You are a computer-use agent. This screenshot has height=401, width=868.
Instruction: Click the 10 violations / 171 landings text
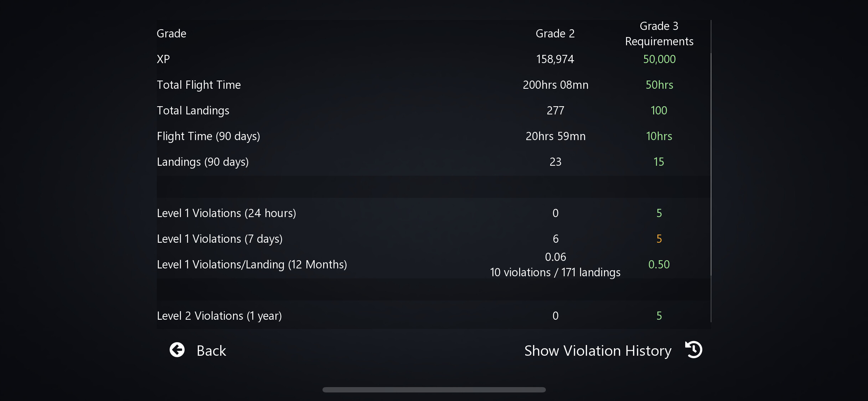tap(555, 272)
